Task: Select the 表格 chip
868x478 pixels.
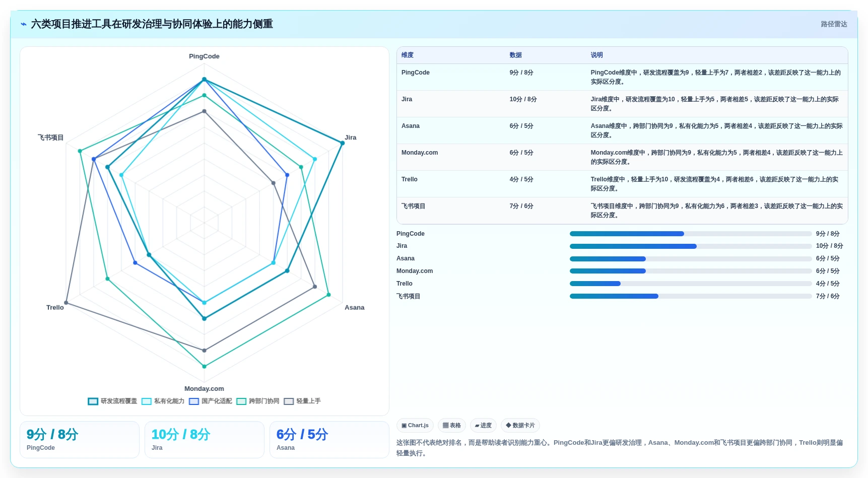Action: [452, 426]
